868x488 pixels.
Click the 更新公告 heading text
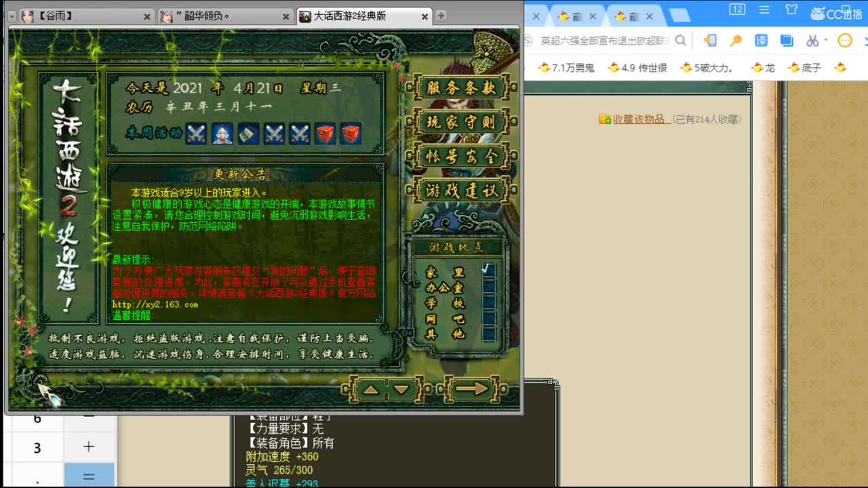241,174
